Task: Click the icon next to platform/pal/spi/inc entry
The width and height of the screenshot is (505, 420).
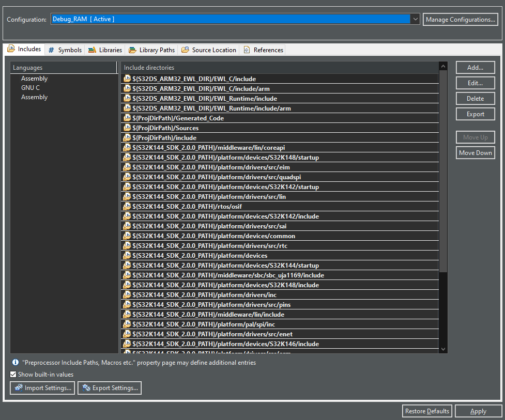Action: coord(127,324)
